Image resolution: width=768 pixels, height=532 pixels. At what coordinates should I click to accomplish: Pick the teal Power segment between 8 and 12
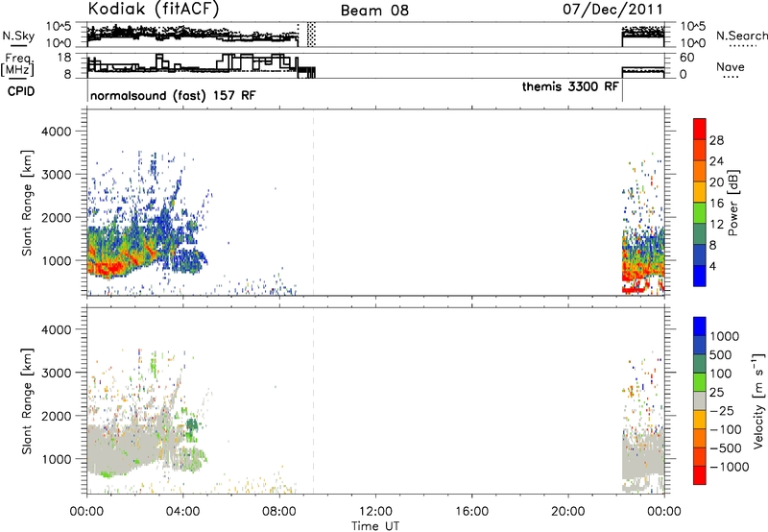pyautogui.click(x=700, y=234)
